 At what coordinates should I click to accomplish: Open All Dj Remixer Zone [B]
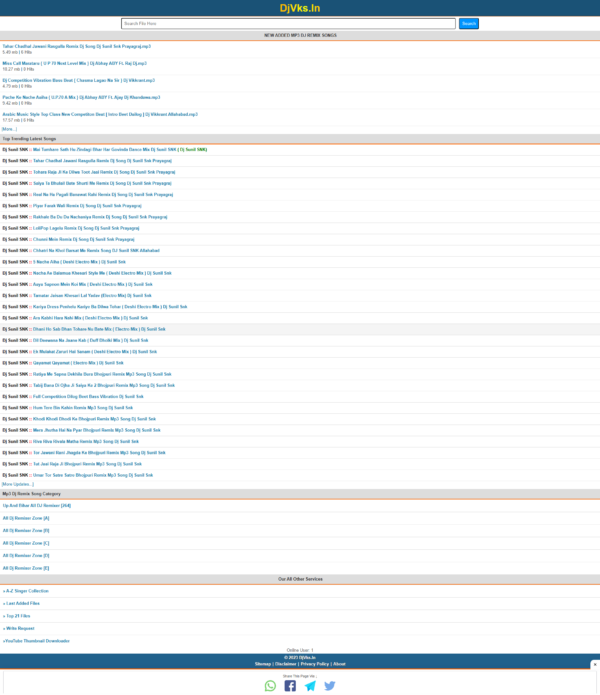(x=26, y=531)
